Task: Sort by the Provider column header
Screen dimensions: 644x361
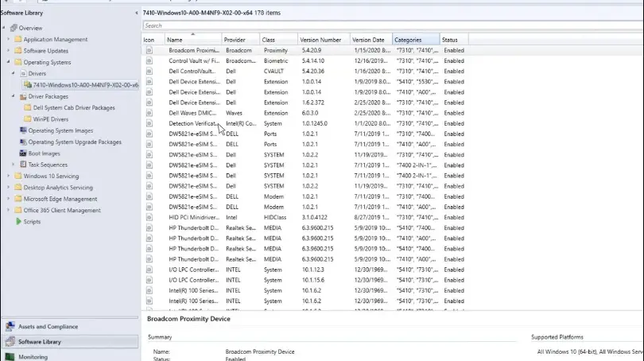Action: (240, 40)
